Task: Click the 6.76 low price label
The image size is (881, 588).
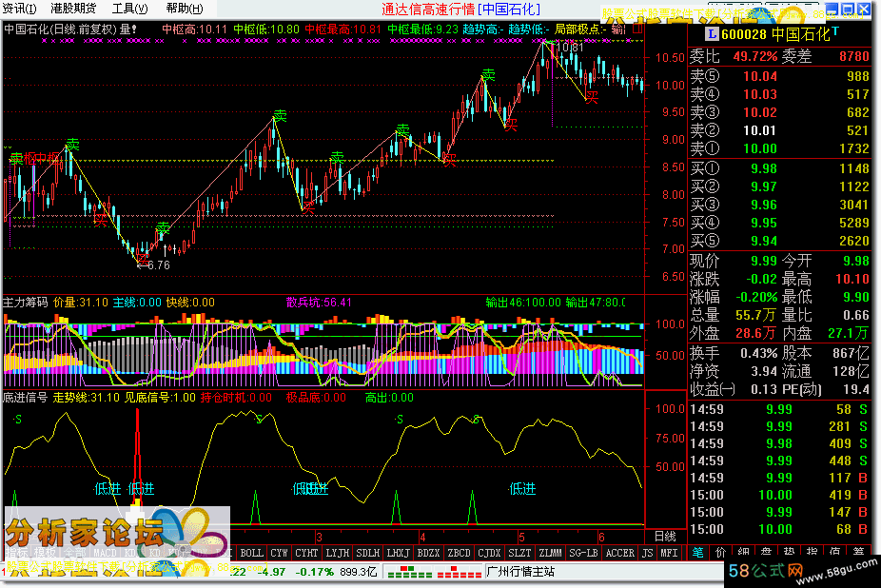Action: pos(159,265)
